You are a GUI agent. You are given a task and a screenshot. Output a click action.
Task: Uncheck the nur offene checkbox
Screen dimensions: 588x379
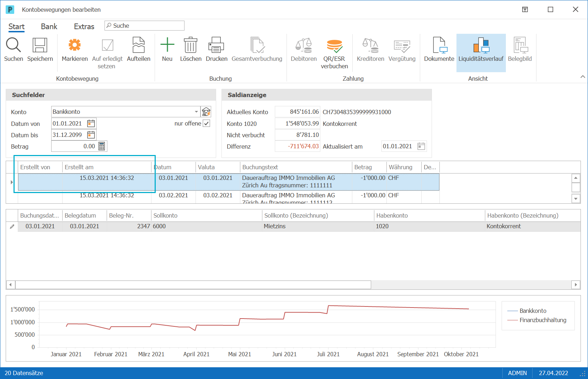pyautogui.click(x=207, y=123)
